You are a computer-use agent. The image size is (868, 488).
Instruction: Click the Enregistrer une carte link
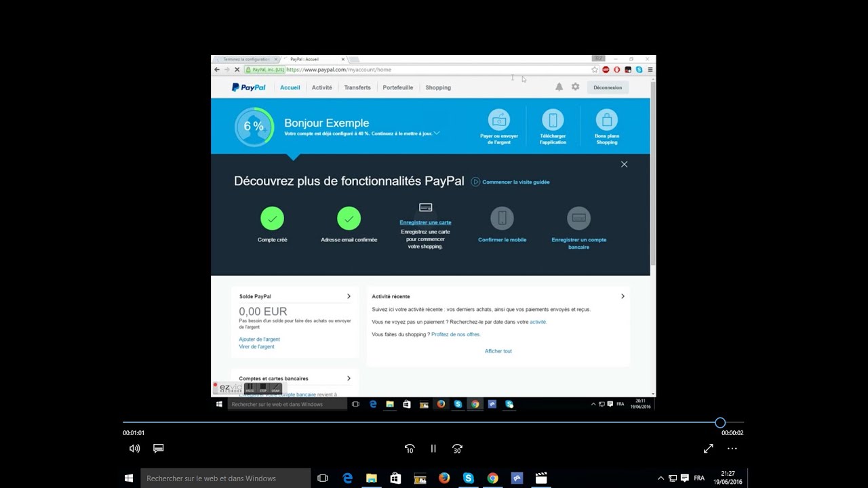tap(425, 222)
